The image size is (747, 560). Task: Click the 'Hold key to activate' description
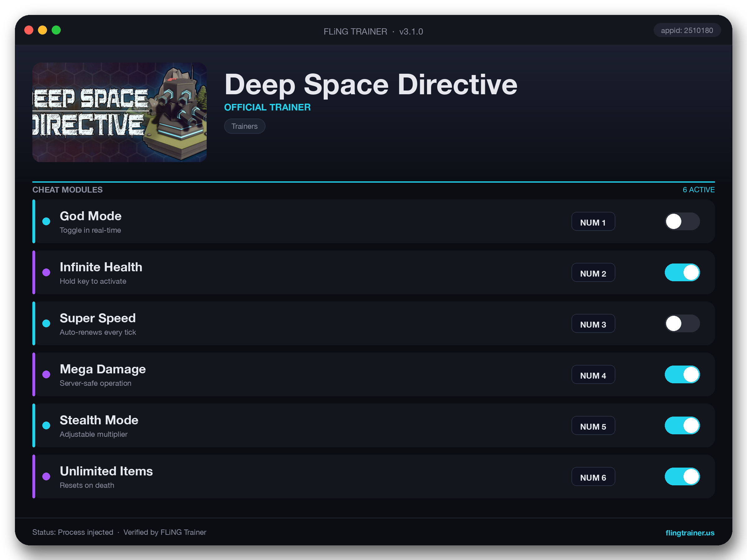[93, 281]
